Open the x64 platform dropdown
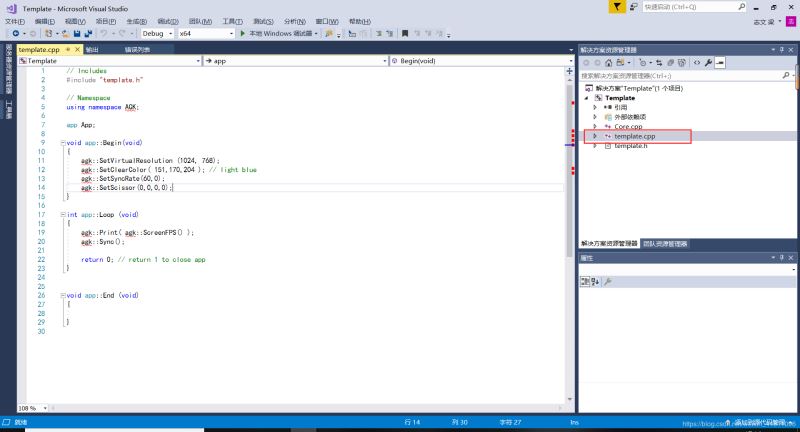The width and height of the screenshot is (800, 432). pyautogui.click(x=205, y=33)
